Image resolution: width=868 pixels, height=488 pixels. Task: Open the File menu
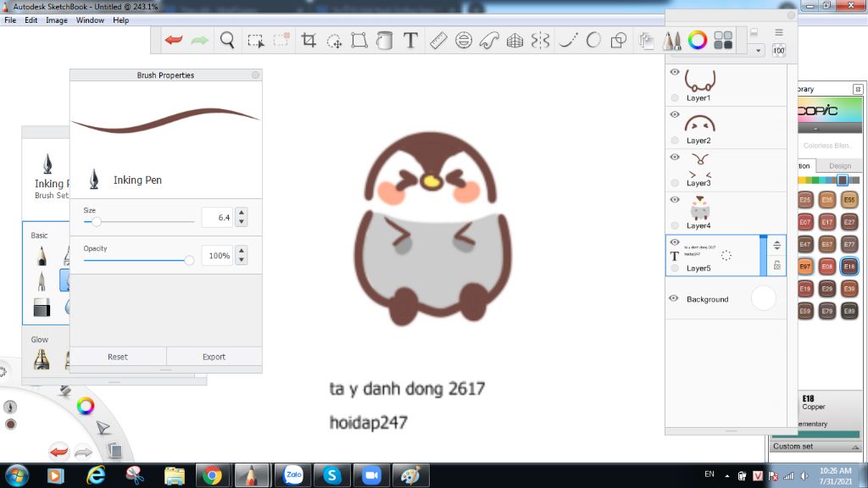point(10,20)
